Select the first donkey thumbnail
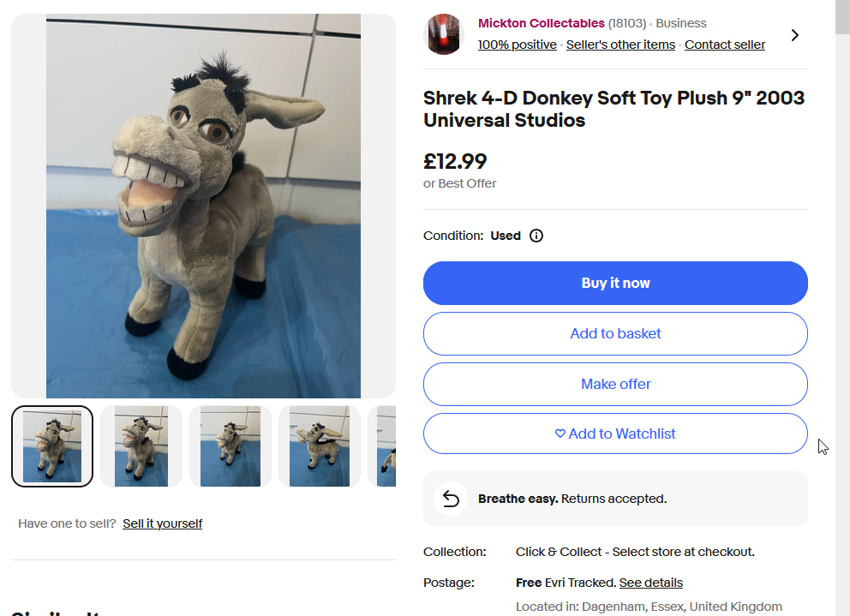This screenshot has width=850, height=616. click(52, 446)
